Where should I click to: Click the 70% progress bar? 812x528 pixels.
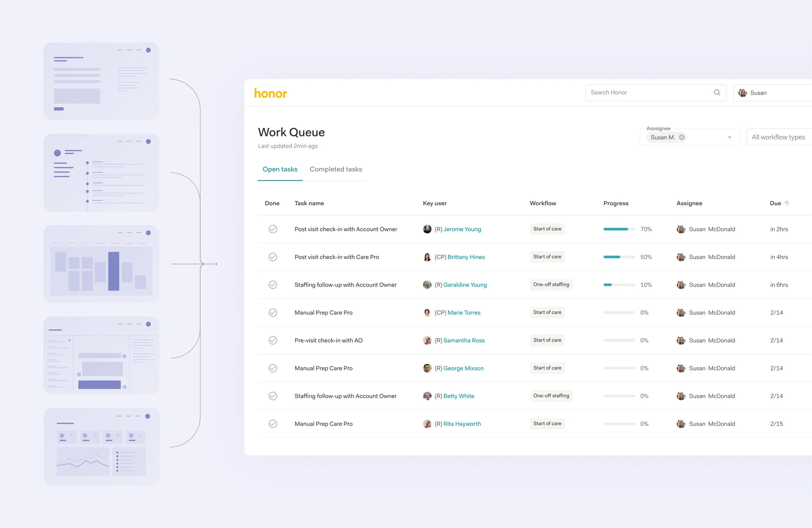pos(619,229)
